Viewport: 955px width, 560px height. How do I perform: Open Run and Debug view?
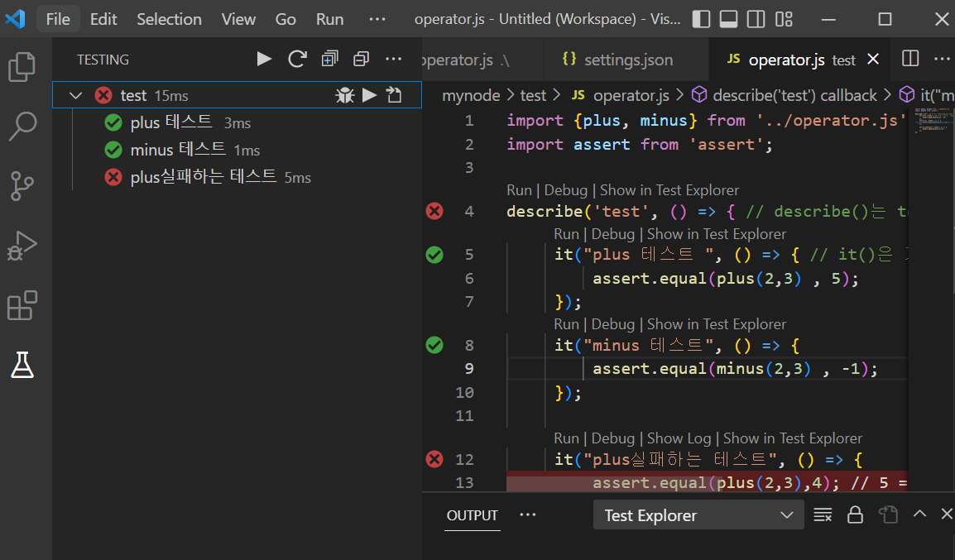22,246
